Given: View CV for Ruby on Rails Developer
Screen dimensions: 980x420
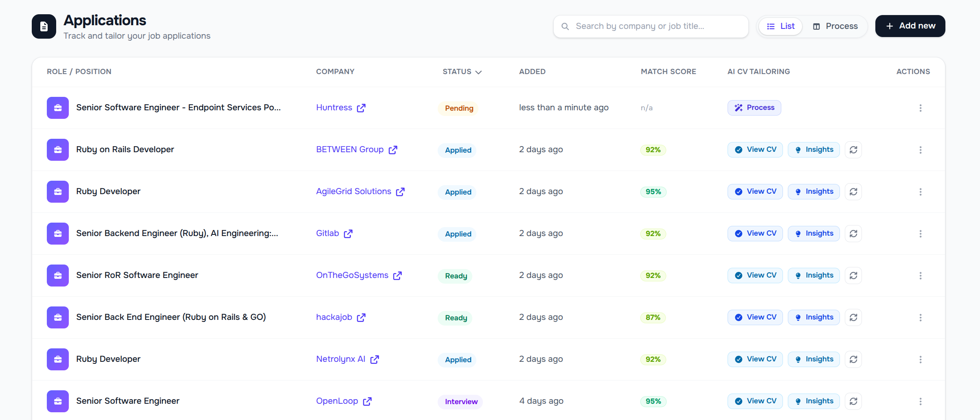Looking at the screenshot, I should pyautogui.click(x=755, y=150).
